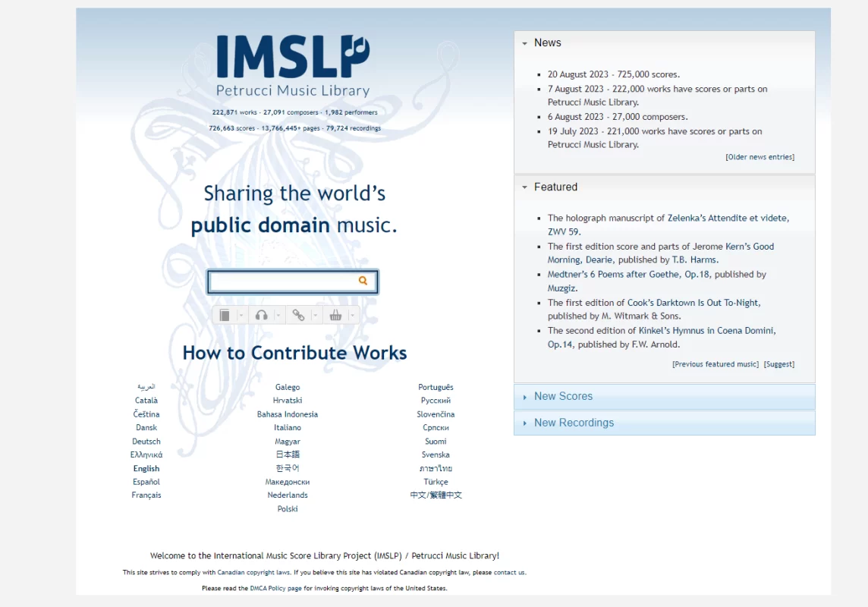Switch language to Thai script link

click(436, 468)
